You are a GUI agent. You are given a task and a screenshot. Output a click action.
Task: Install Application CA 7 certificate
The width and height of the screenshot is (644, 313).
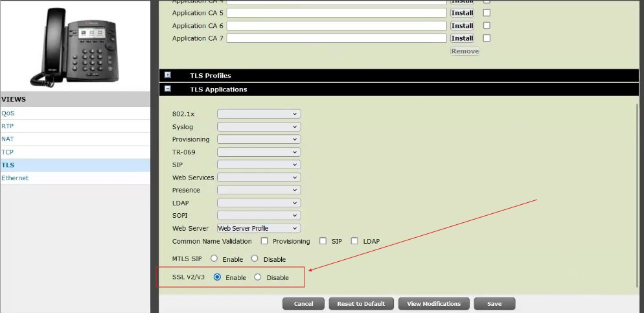[x=462, y=38]
